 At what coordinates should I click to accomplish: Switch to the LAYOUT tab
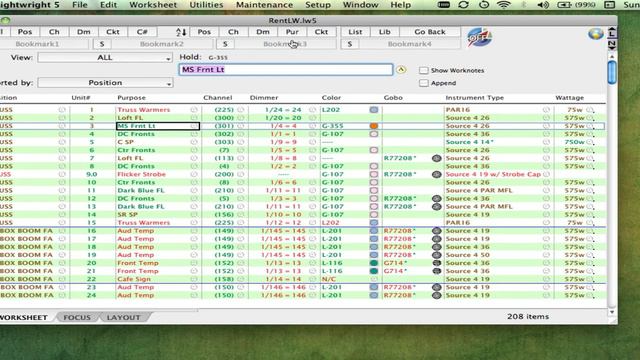click(123, 317)
